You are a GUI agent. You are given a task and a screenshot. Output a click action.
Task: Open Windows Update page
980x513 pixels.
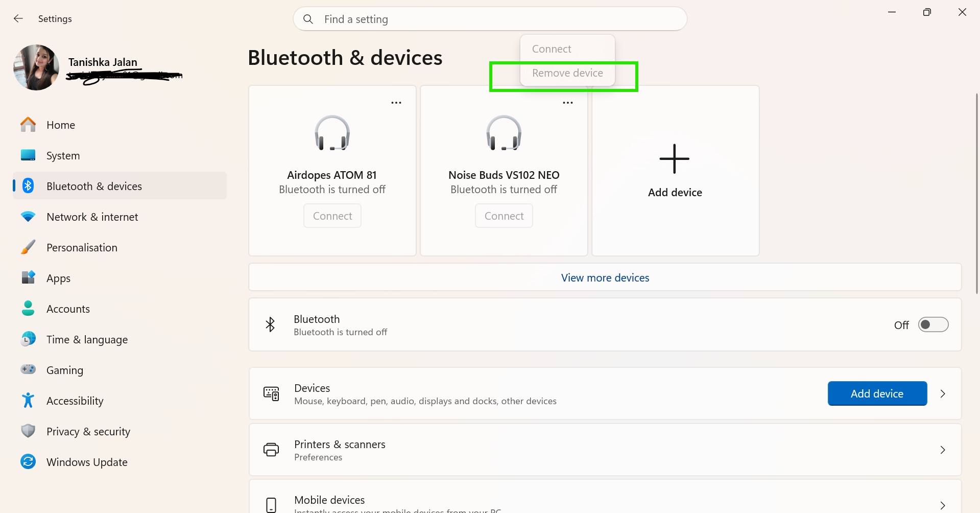[x=120, y=462]
